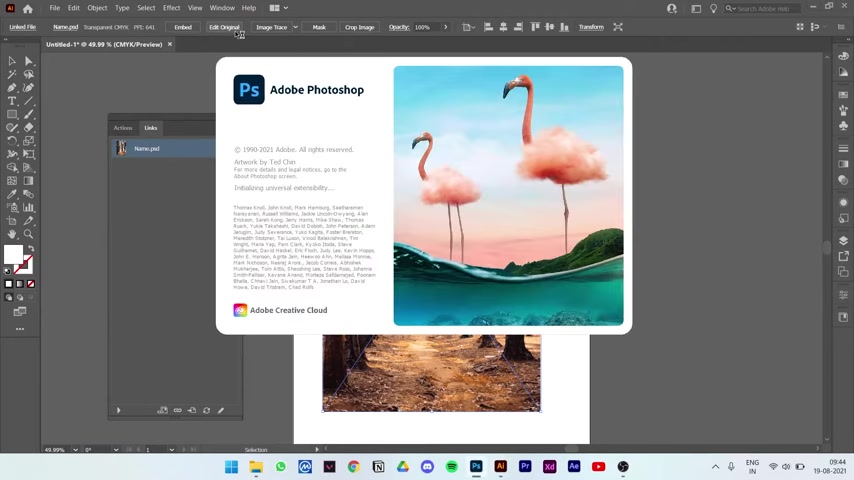Expand link info disclosure triangle in Links panel
The image size is (854, 480).
coord(118,410)
